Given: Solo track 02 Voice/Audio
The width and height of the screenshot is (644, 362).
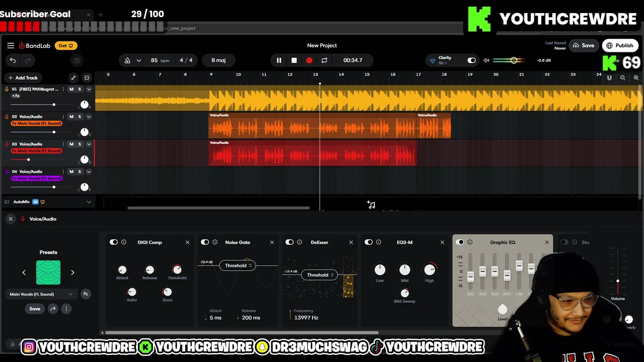Looking at the screenshot, I should point(79,117).
